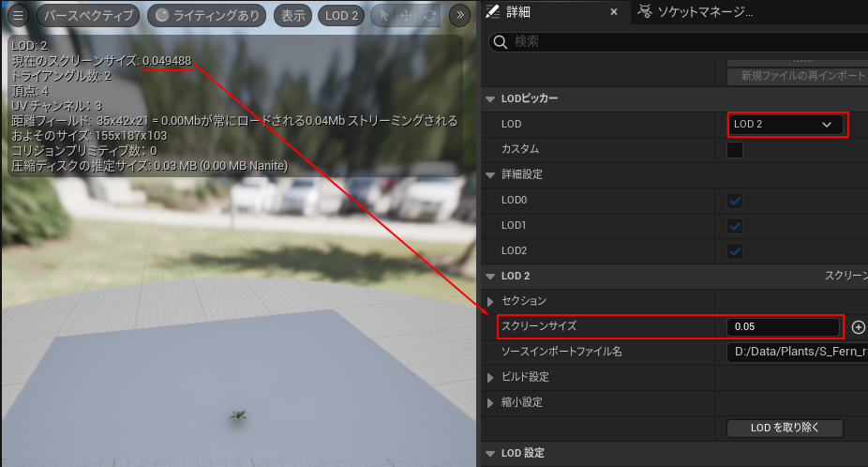This screenshot has height=467, width=868.
Task: Expand hidden viewport toolbar with double chevron
Action: [458, 16]
